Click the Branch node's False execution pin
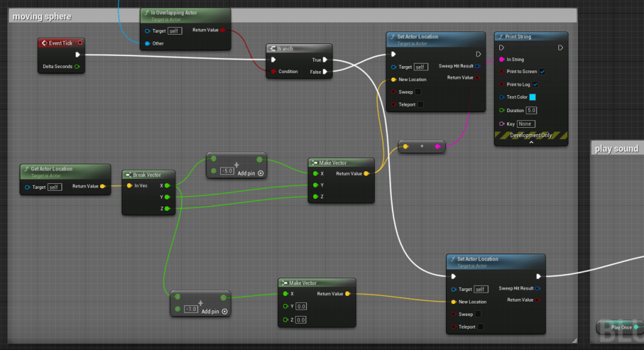Screen dimensions: 644x350 tap(326, 72)
